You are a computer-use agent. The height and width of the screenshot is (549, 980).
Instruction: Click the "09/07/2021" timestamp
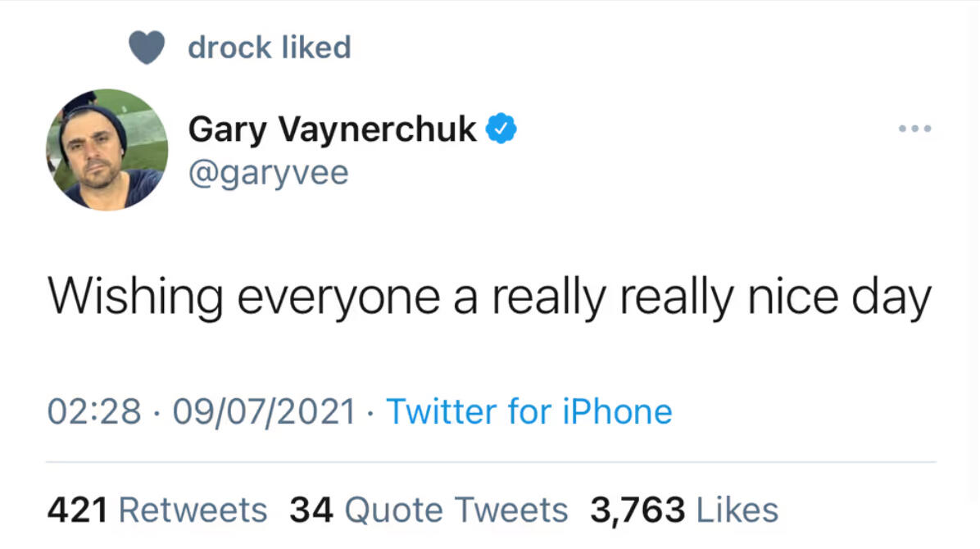(x=264, y=411)
